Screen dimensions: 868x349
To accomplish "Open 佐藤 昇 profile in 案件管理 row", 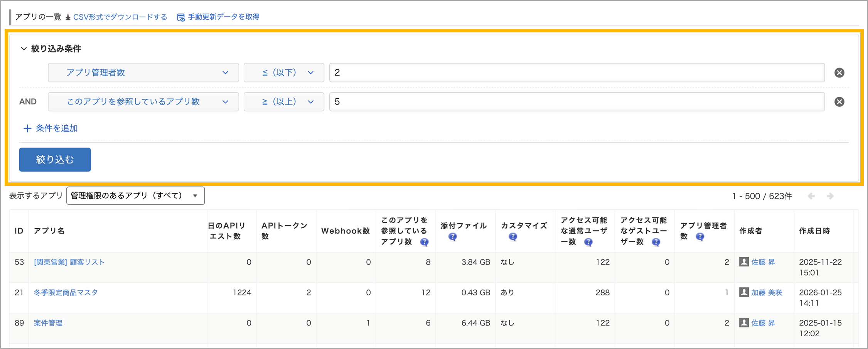I will (x=763, y=323).
